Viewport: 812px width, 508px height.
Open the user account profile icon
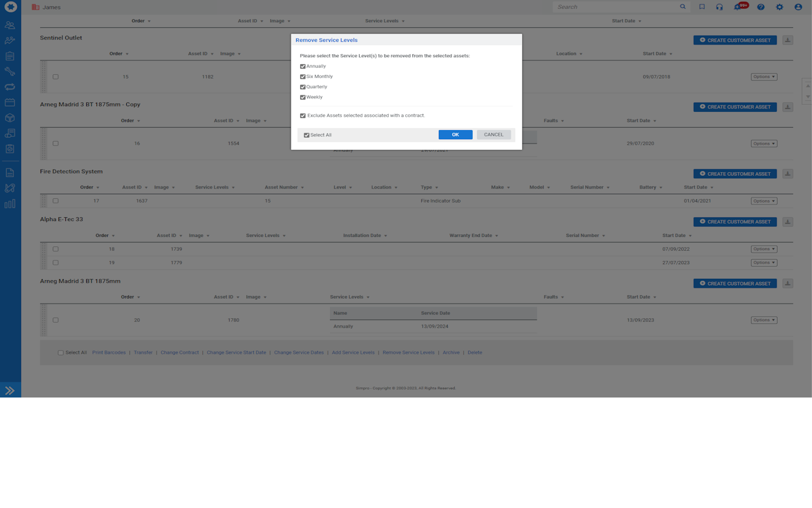[799, 7]
